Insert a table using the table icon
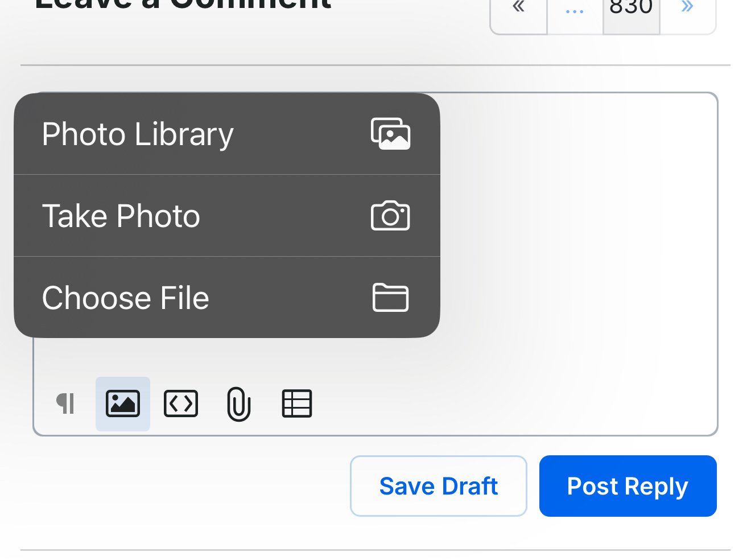The width and height of the screenshot is (751, 560). click(x=297, y=404)
